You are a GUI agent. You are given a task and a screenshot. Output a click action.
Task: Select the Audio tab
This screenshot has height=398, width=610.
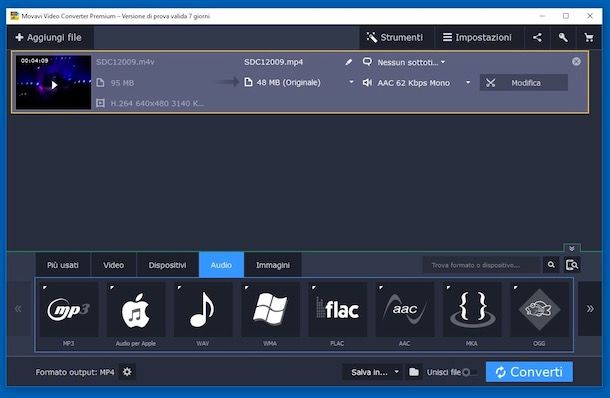tap(221, 265)
